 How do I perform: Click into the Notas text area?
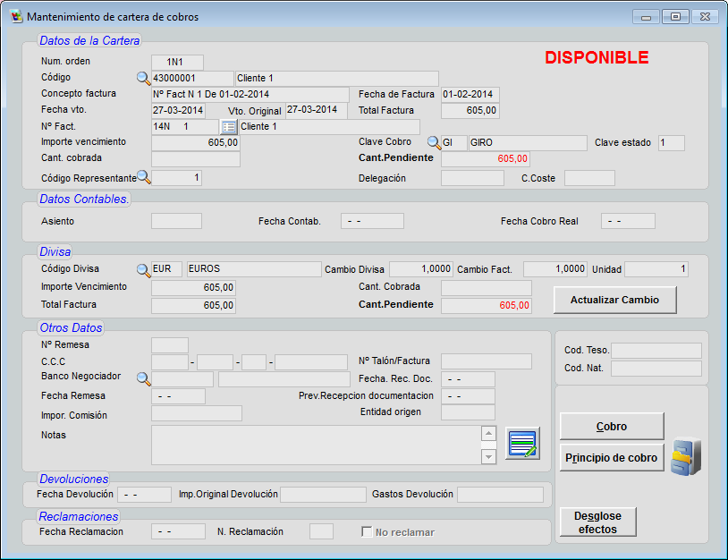pyautogui.click(x=316, y=445)
